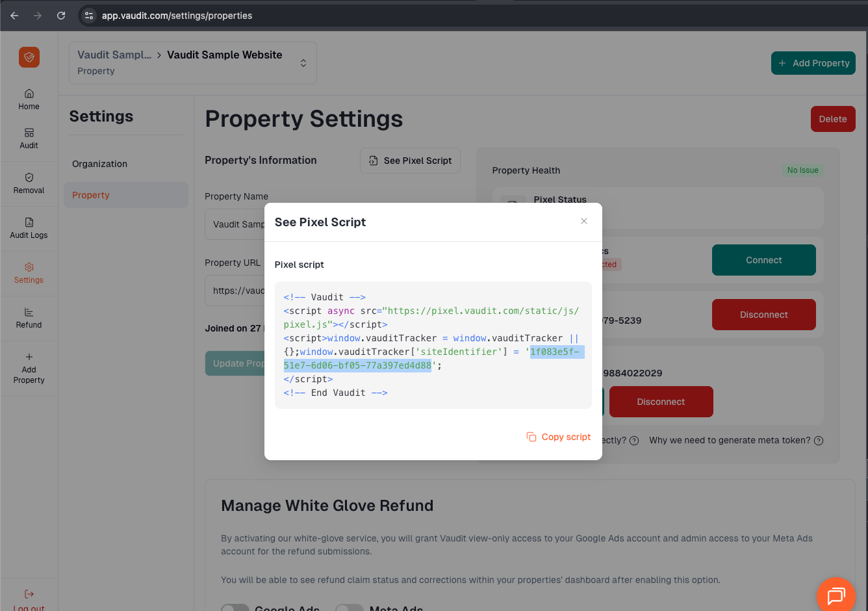Expand the Vaudit Sample Website property selector

click(303, 63)
